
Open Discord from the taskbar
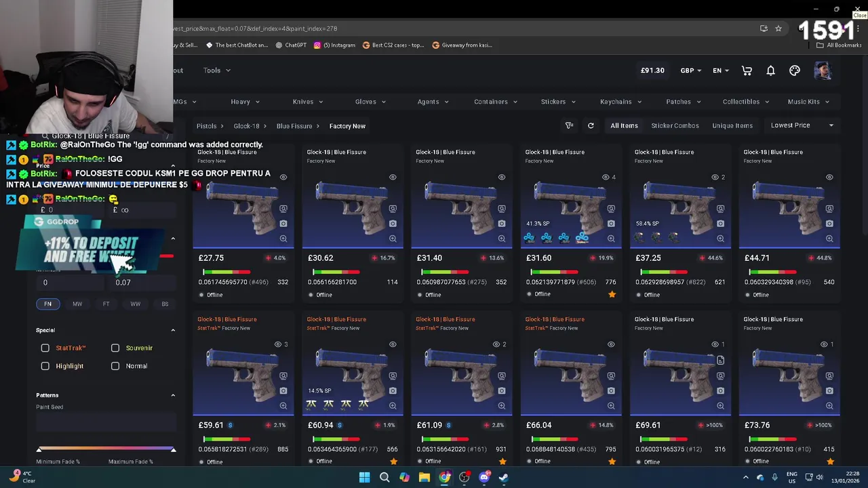click(484, 477)
